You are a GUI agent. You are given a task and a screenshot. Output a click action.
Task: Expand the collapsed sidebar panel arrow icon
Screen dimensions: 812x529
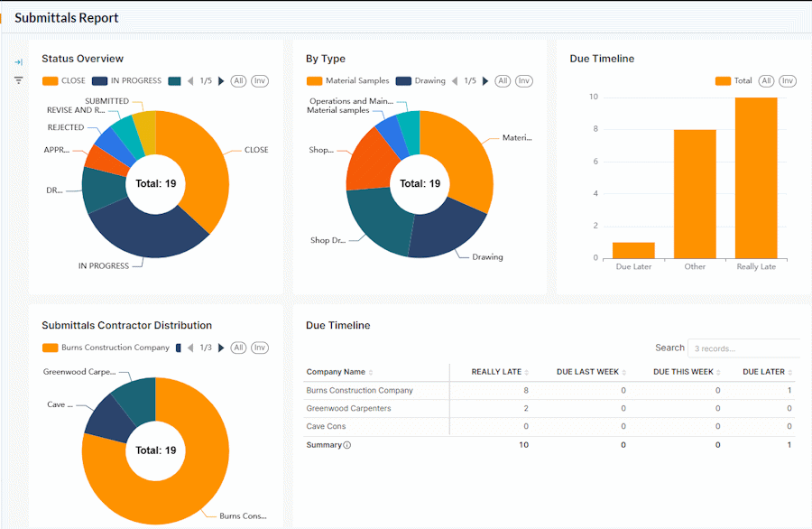point(19,62)
